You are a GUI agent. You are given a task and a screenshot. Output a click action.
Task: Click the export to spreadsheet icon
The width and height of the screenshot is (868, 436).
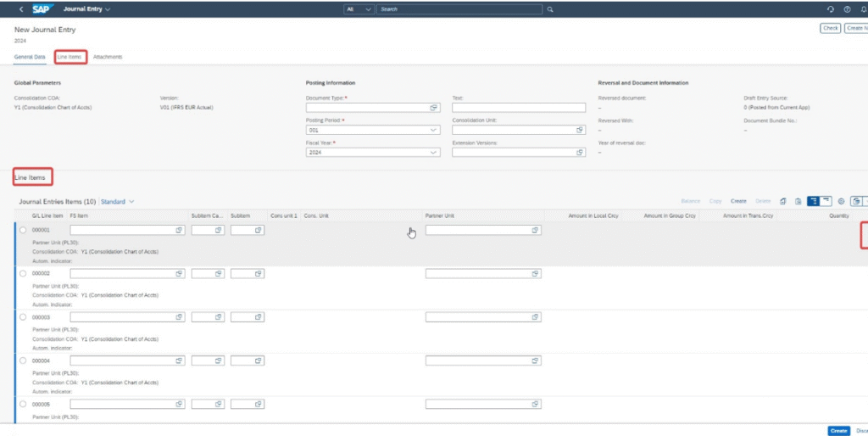[856, 202]
